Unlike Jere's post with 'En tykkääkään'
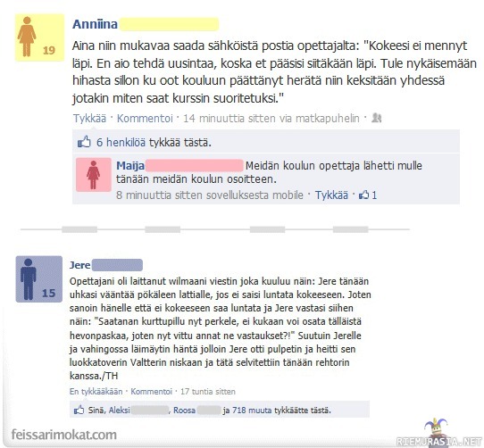This screenshot has height=448, width=484. pyautogui.click(x=96, y=392)
